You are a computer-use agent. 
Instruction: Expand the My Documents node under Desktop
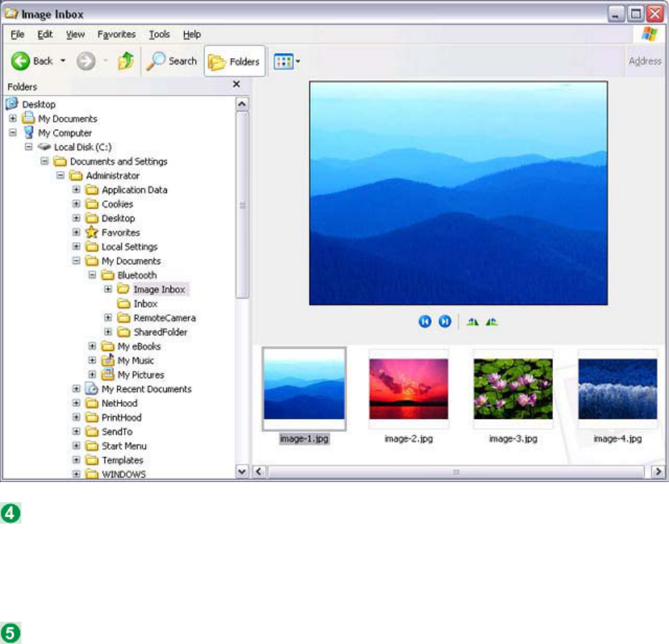[13, 118]
